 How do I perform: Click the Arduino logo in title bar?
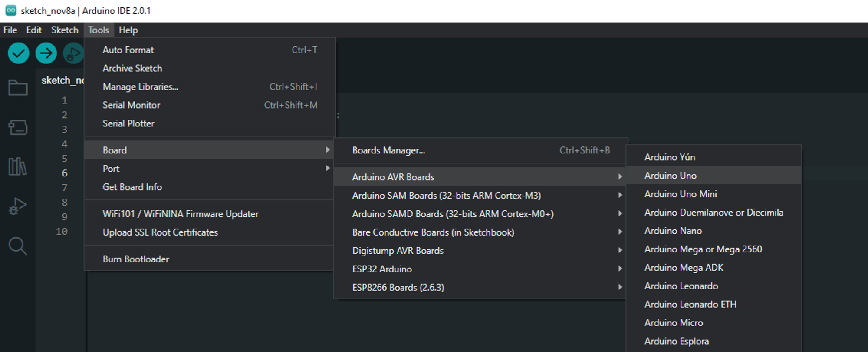pyautogui.click(x=10, y=10)
